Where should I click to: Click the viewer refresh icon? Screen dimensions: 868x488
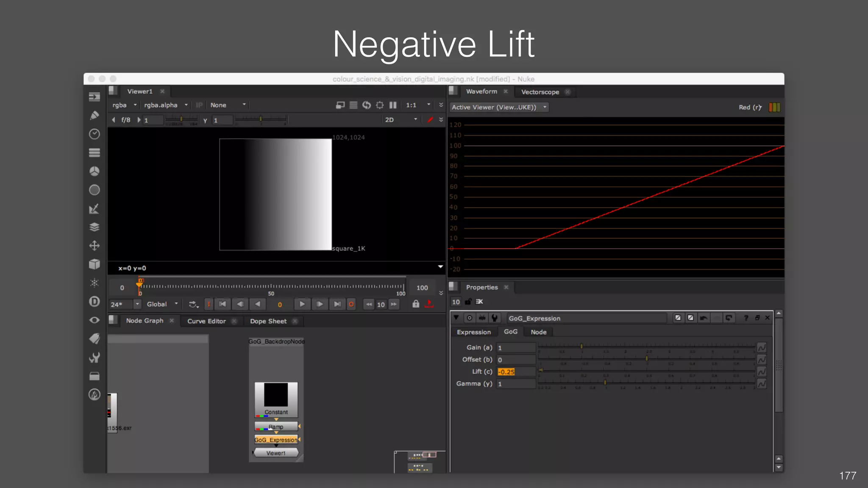coord(367,105)
